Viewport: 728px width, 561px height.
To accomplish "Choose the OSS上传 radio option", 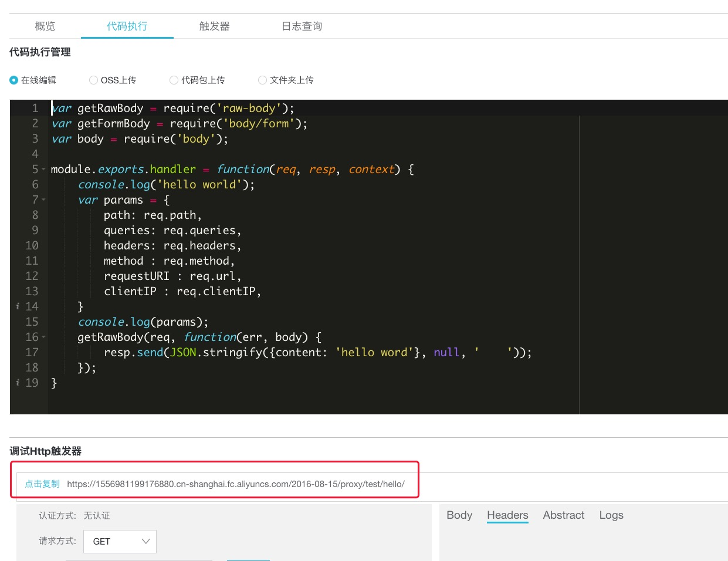I will pos(93,80).
